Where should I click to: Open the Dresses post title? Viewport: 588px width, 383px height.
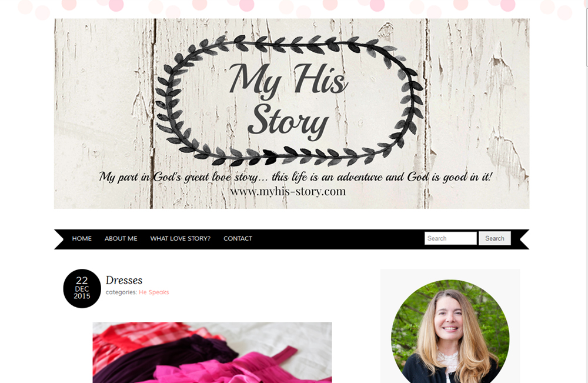pyautogui.click(x=124, y=280)
